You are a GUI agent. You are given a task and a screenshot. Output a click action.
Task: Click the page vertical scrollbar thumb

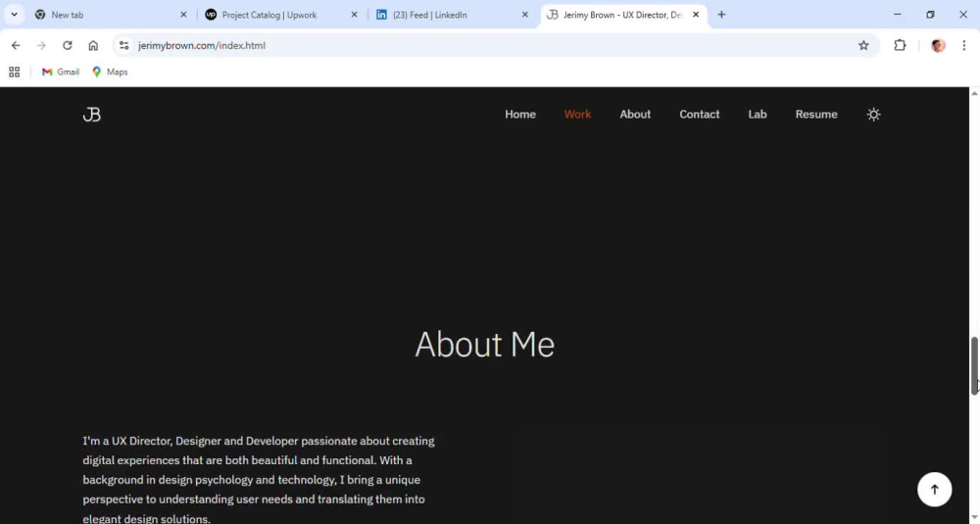pos(974,366)
